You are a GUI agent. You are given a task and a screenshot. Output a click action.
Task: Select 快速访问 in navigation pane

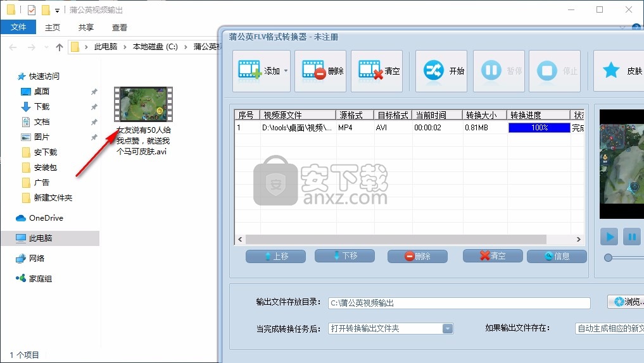[44, 77]
